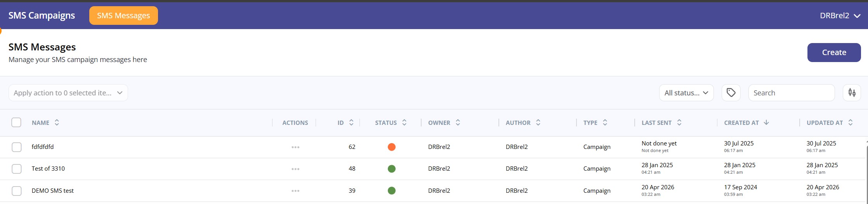The width and height of the screenshot is (868, 204).
Task: Open actions menu for fdfdfdfd row
Action: click(295, 147)
